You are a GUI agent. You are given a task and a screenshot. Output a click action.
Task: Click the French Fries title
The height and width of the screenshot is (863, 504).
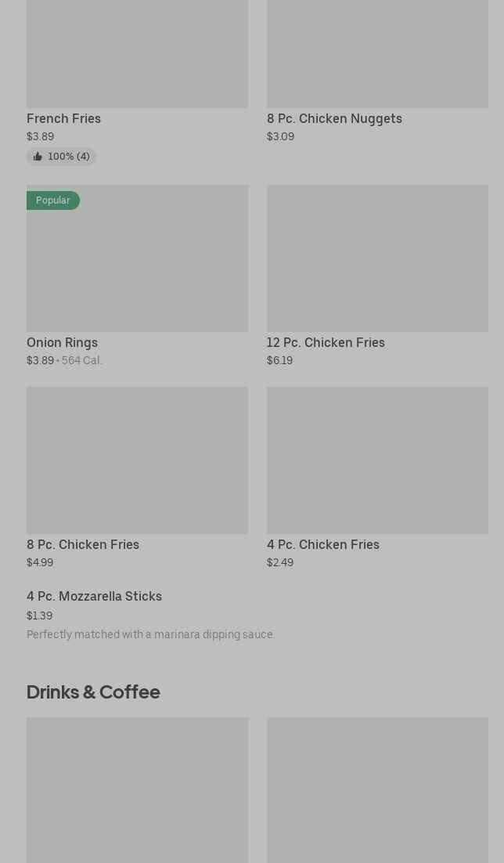click(x=63, y=118)
